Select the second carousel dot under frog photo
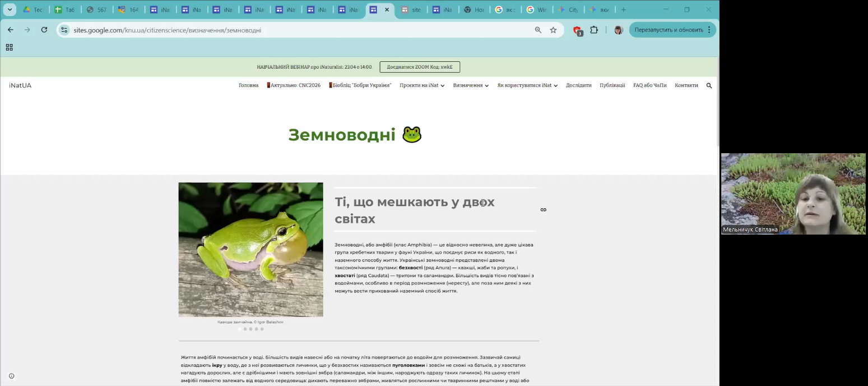The width and height of the screenshot is (868, 386). (245, 329)
